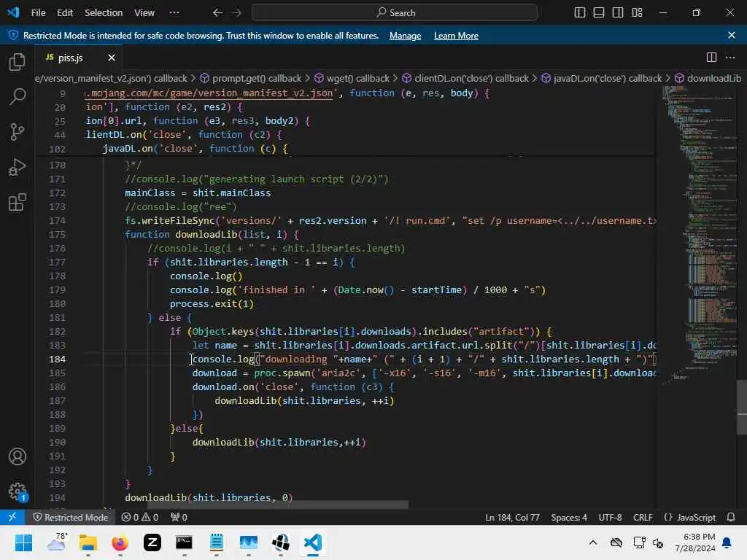Click the ports forwarded indicator

point(179,517)
